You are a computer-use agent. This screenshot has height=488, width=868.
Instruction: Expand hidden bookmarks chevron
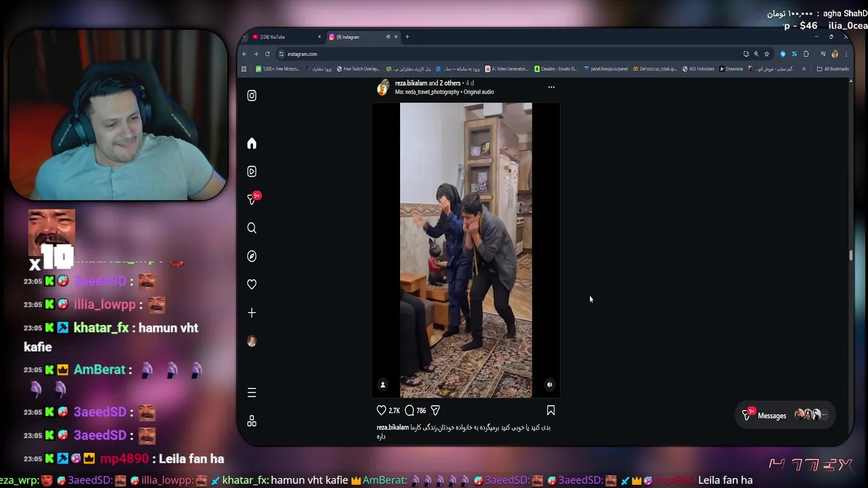pyautogui.click(x=804, y=69)
